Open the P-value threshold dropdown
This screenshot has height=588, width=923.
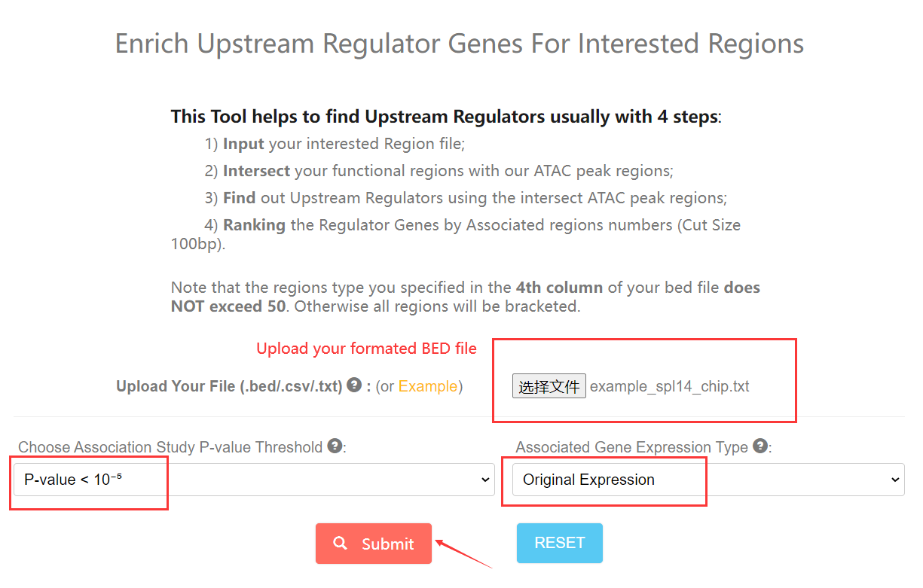254,480
